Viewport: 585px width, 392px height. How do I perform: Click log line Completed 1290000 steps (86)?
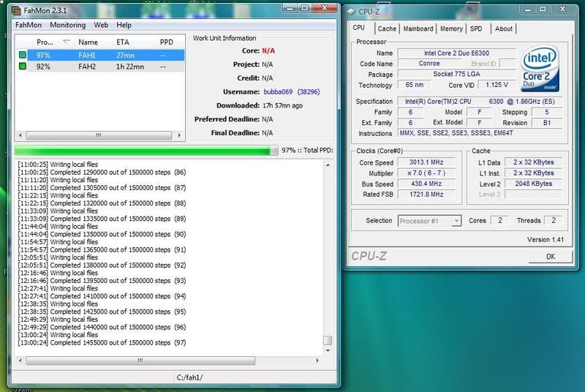tap(102, 172)
